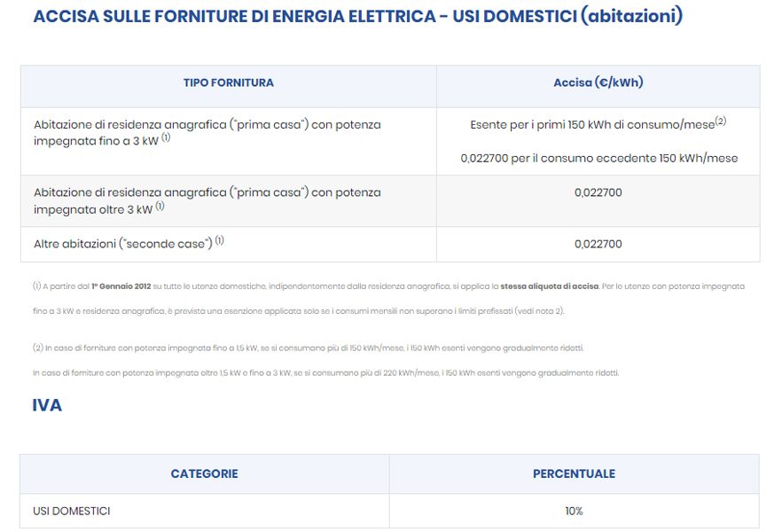
Task: Click '0,022700 per il consumo eccedente' line
Action: [x=598, y=159]
